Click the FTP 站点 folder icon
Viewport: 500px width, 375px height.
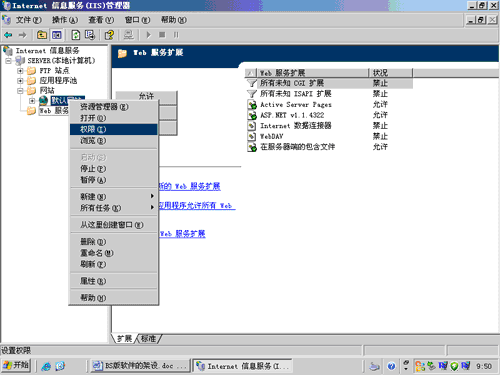pyautogui.click(x=31, y=71)
